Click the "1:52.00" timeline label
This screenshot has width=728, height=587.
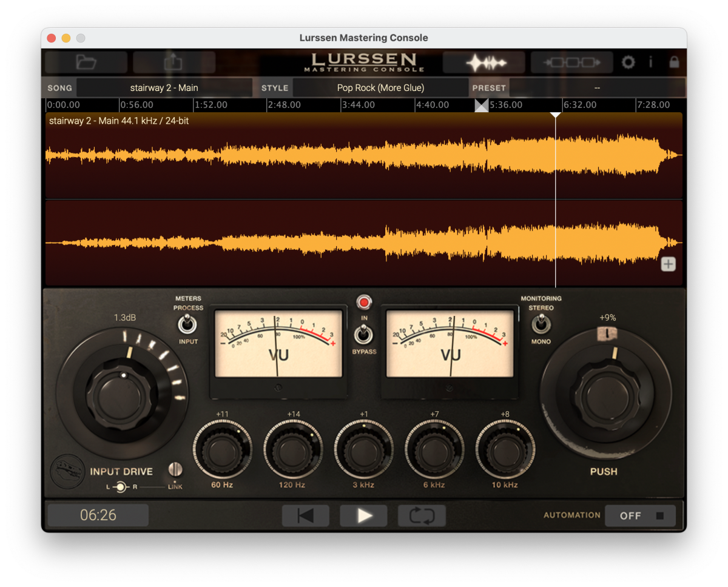(x=211, y=105)
